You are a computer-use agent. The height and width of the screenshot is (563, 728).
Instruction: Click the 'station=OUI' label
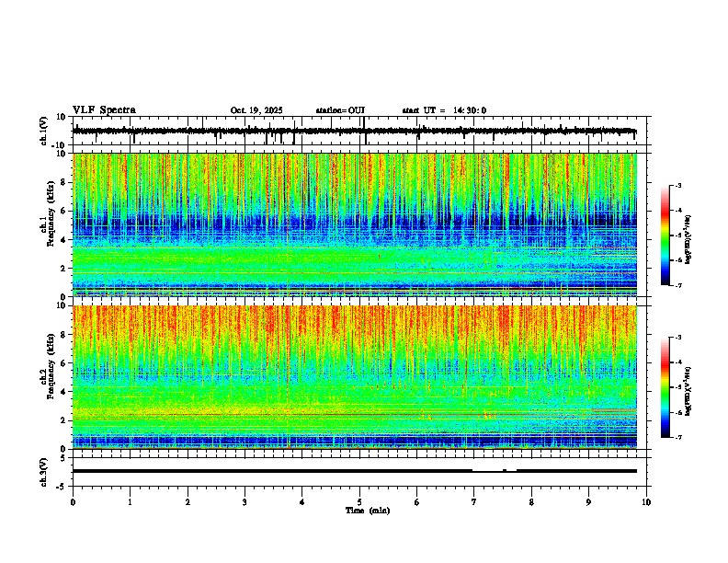340,110
